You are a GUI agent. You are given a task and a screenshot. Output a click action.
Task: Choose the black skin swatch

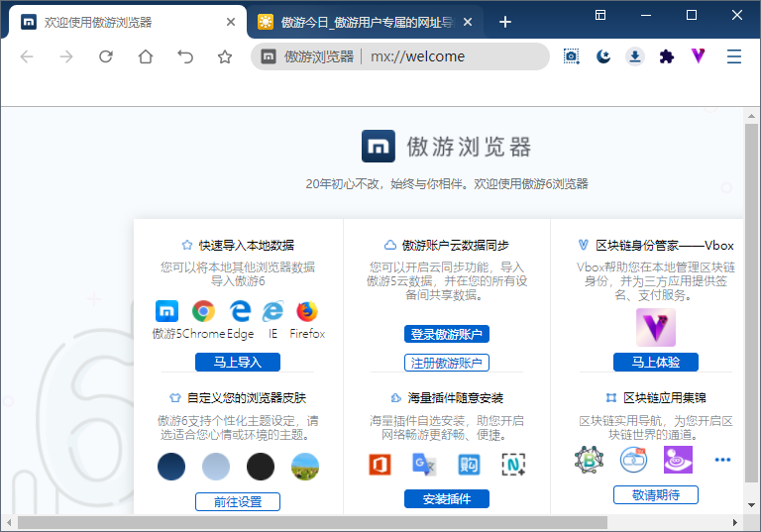[x=261, y=467]
